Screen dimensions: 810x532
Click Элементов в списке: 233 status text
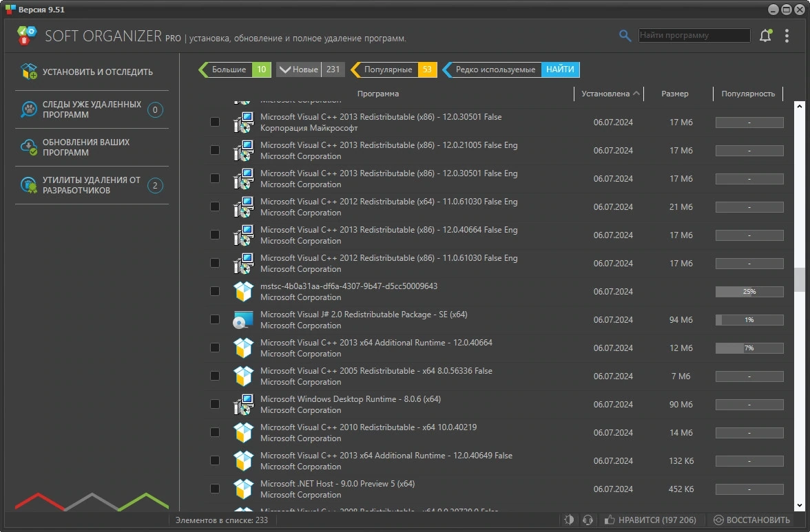click(222, 520)
